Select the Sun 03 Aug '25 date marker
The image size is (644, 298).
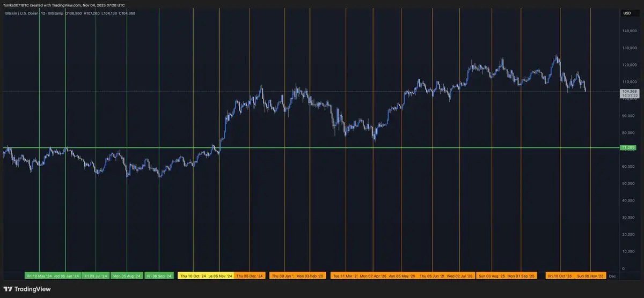pos(492,275)
